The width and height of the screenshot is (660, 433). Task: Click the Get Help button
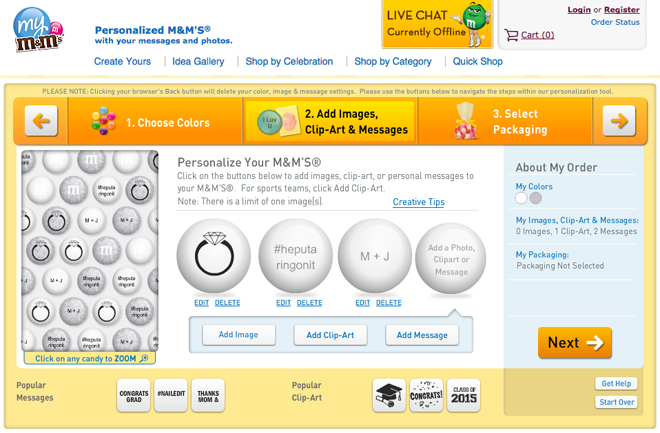tap(616, 383)
